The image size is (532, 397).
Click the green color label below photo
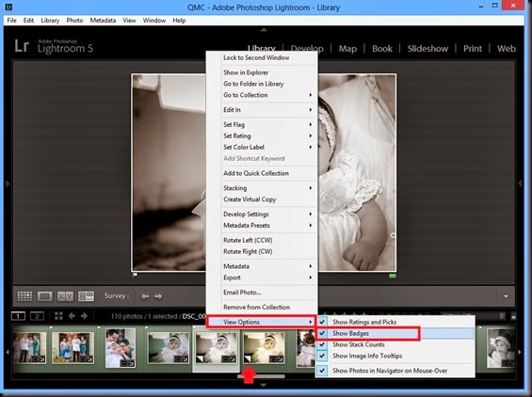[x=393, y=276]
